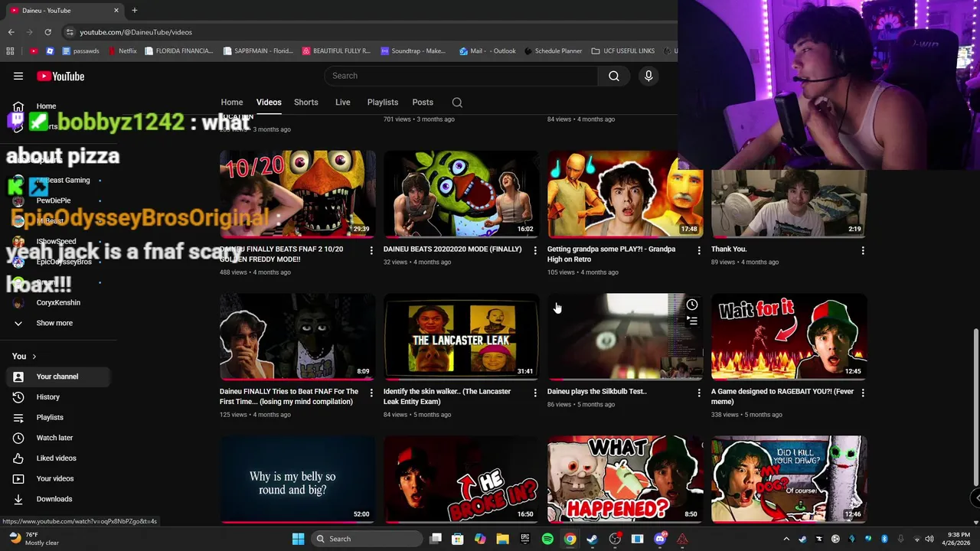Open Netflix bookmark
The image size is (980, 551).
[x=122, y=51]
